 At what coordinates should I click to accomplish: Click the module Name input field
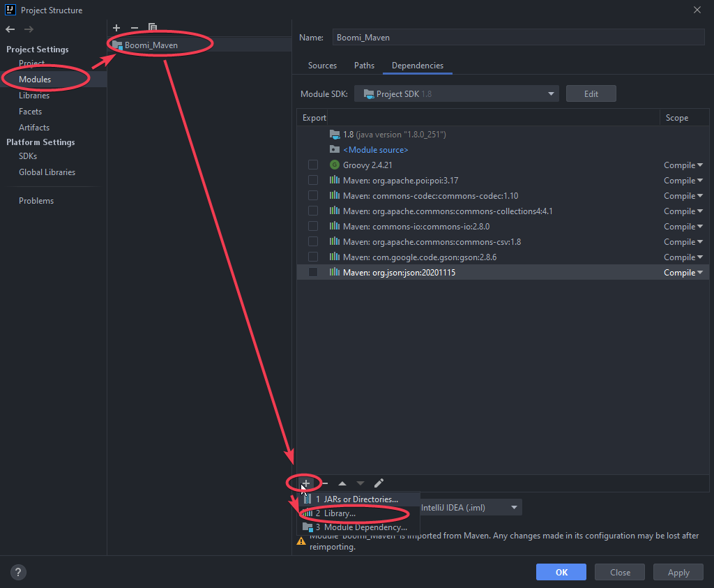(x=518, y=38)
